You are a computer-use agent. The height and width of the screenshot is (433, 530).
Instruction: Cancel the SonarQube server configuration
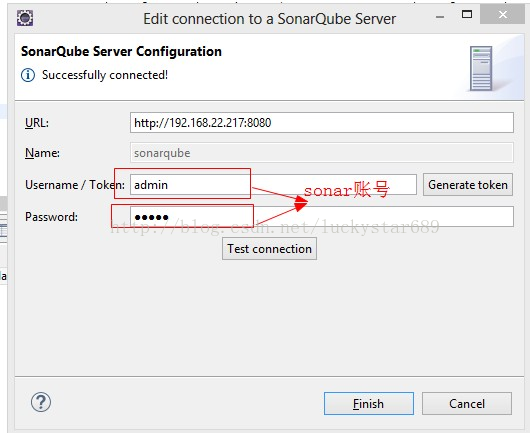[x=467, y=404]
